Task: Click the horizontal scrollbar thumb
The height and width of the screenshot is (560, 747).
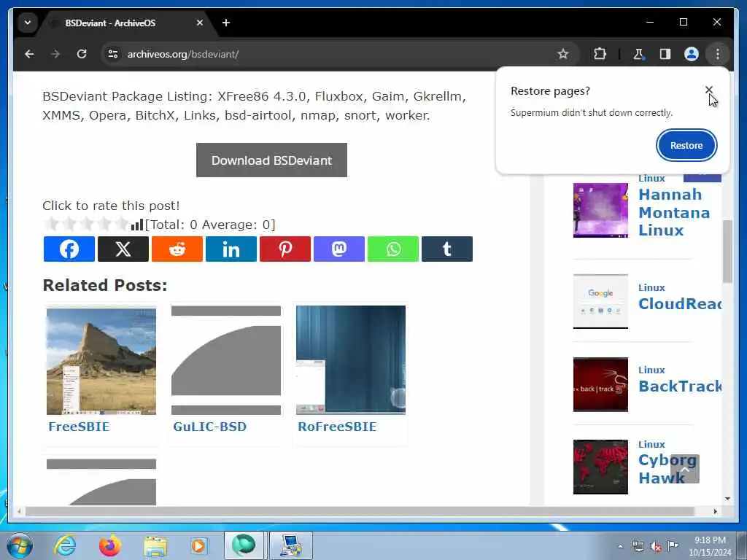Action: click(x=360, y=511)
